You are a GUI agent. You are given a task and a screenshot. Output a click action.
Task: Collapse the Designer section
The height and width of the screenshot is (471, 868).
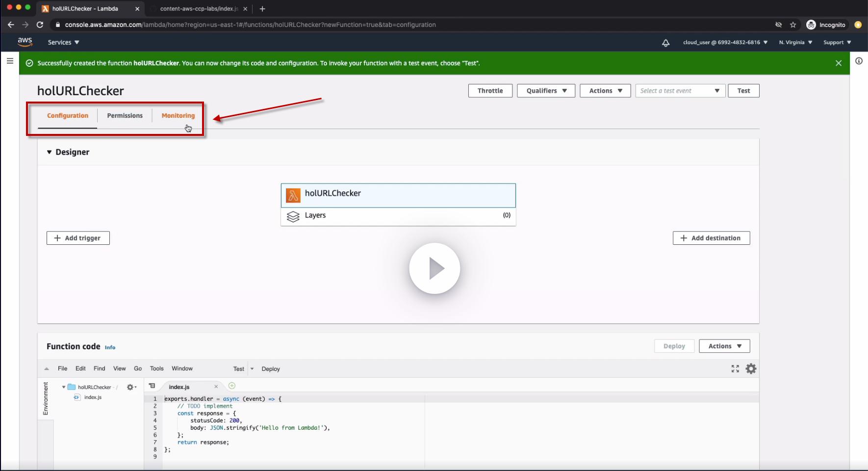click(49, 152)
